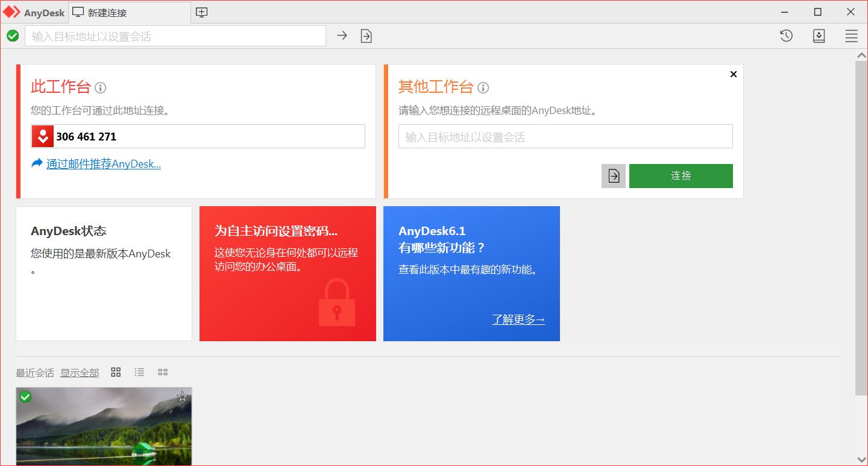Click the arrow icon to start a session

(x=342, y=36)
